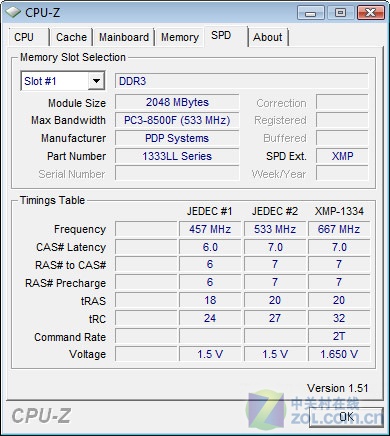390x436 pixels.
Task: Switch to the Cache tab
Action: pyautogui.click(x=71, y=37)
